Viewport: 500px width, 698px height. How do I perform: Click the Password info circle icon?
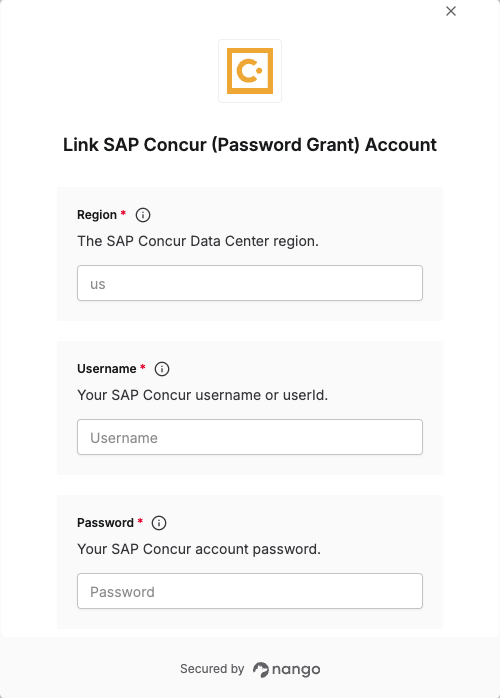coord(159,523)
